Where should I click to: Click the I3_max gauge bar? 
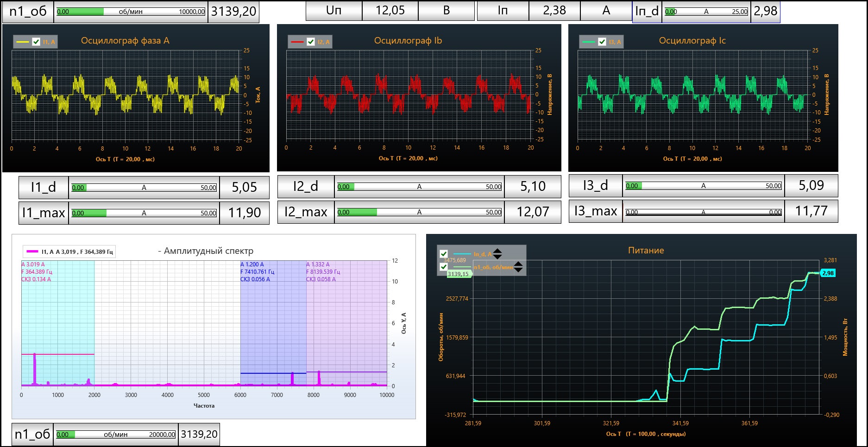coord(704,212)
